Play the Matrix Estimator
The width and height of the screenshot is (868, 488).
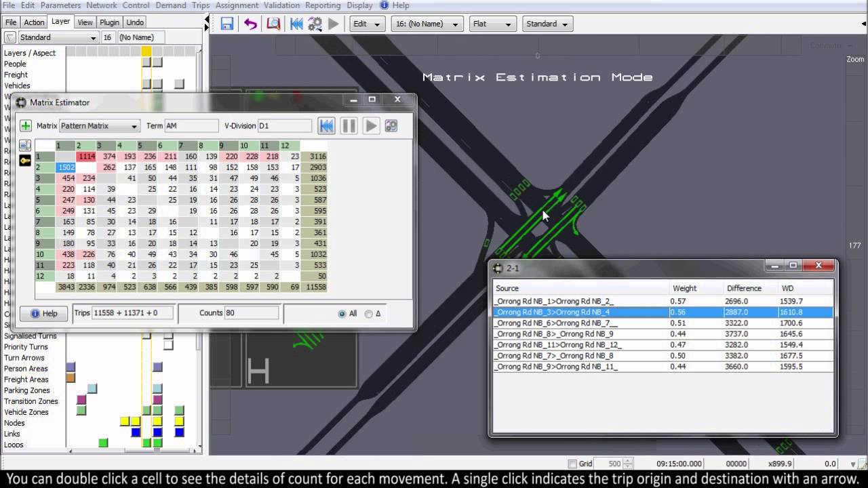[x=370, y=126]
